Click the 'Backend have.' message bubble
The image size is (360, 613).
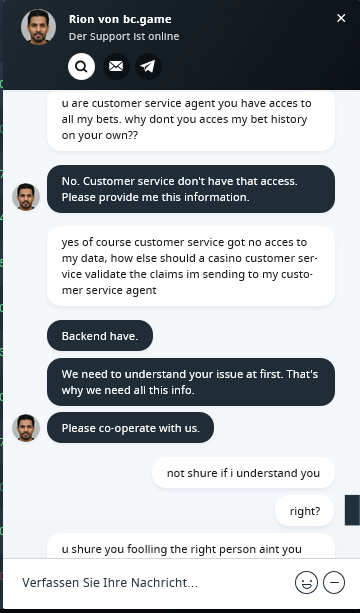100,336
